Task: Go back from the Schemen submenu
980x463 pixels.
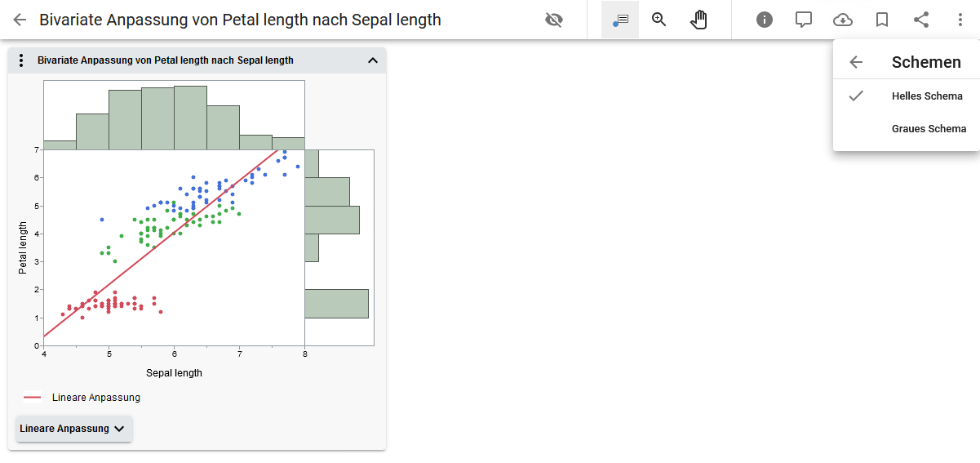Action: tap(856, 62)
